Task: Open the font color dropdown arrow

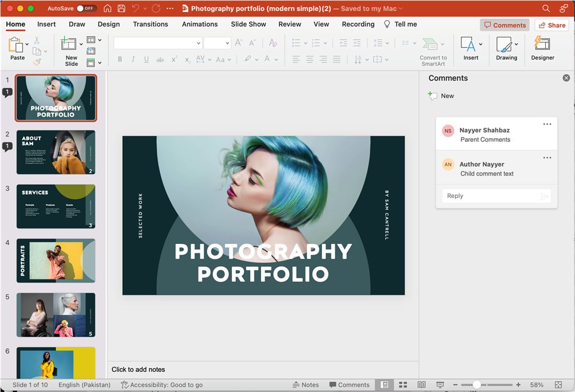Action: [x=275, y=59]
